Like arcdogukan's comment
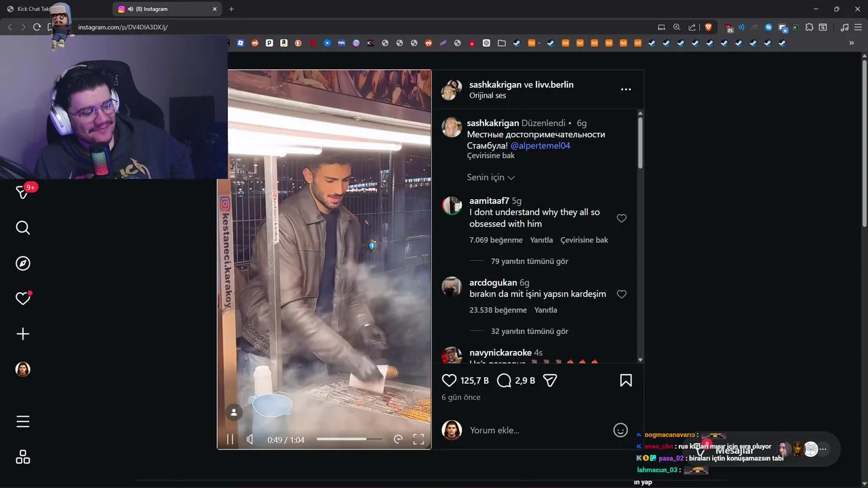This screenshot has width=868, height=488. (621, 294)
